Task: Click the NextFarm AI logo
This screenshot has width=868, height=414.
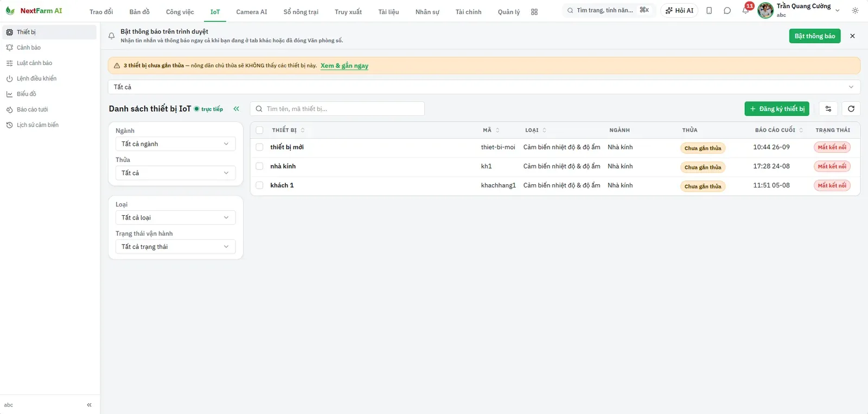Action: 34,11
